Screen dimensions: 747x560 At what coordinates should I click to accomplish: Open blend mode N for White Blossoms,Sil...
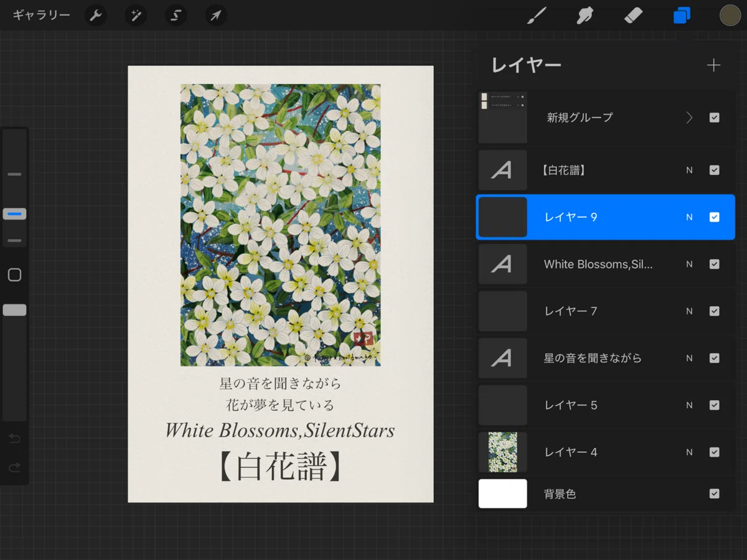point(689,264)
